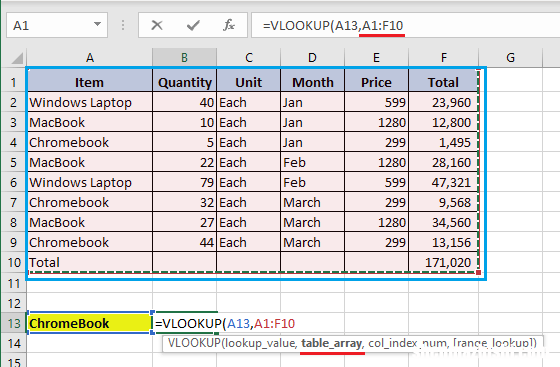This screenshot has height=367, width=560.
Task: Click the price 599 in row 2
Action: coord(376,102)
